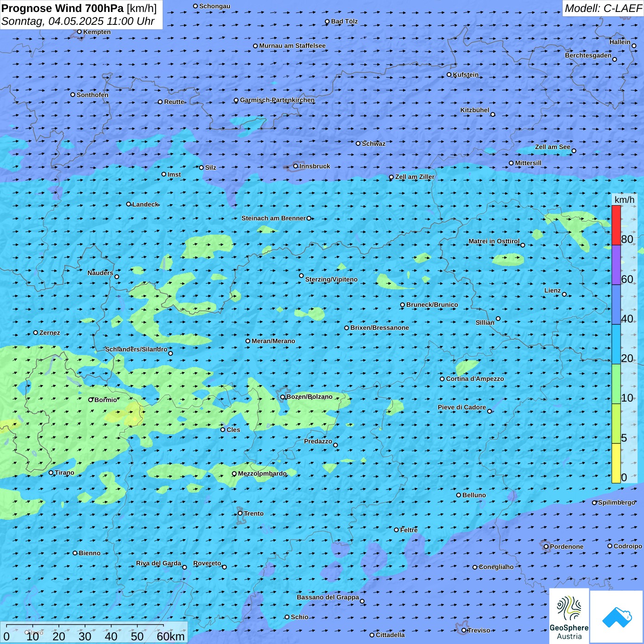The height and width of the screenshot is (644, 644).
Task: Click the 'Sonthofen' label
Action: point(92,95)
